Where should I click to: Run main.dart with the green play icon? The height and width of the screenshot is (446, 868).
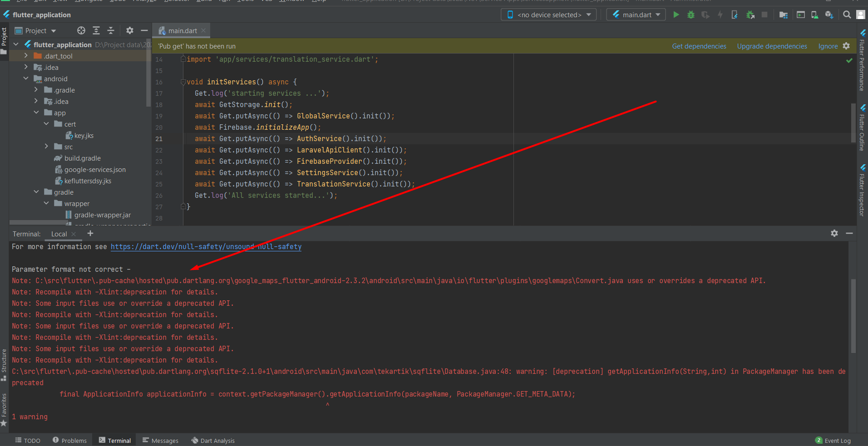click(676, 15)
